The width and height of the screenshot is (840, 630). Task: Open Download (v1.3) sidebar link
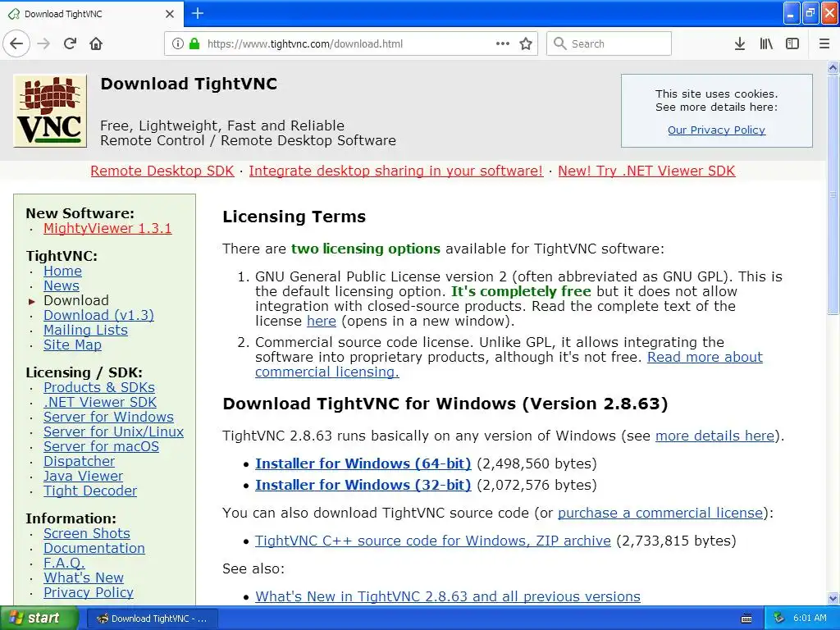(x=98, y=315)
